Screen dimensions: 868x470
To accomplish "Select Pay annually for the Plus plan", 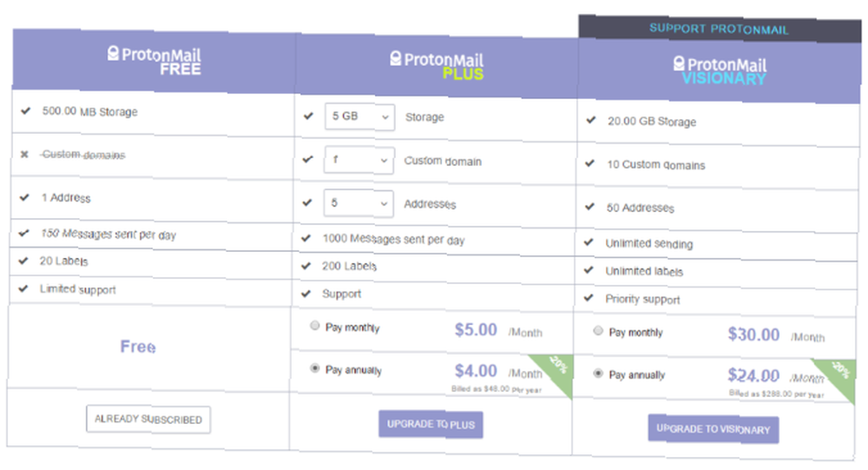I will (315, 368).
